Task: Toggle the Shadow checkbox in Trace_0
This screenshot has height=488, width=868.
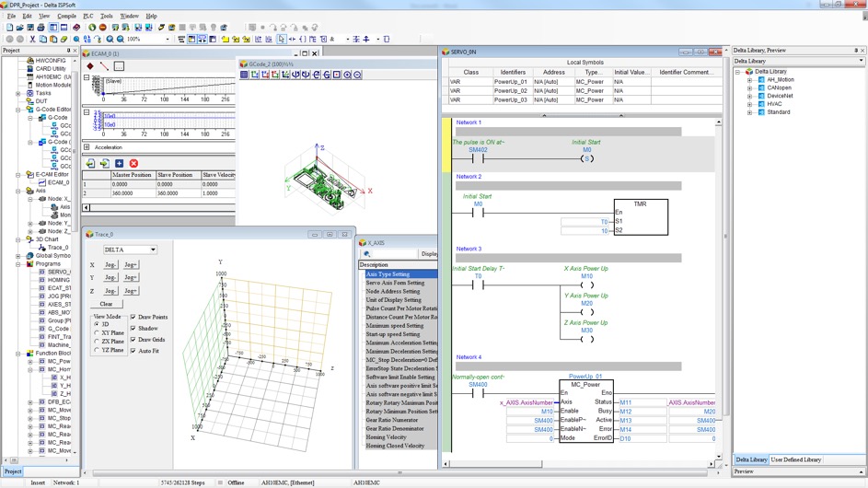Action: [x=133, y=329]
